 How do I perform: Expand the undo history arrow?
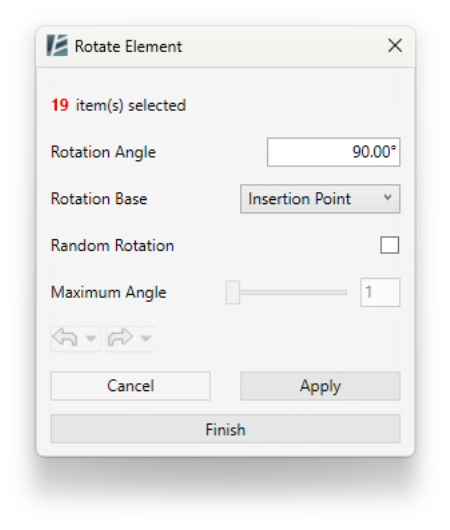[91, 338]
